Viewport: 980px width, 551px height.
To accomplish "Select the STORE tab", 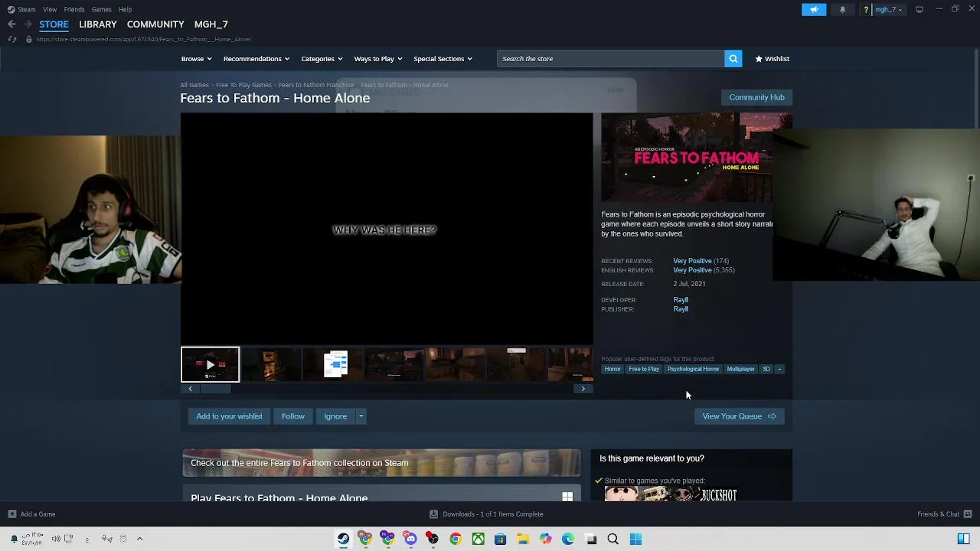I will [x=54, y=24].
